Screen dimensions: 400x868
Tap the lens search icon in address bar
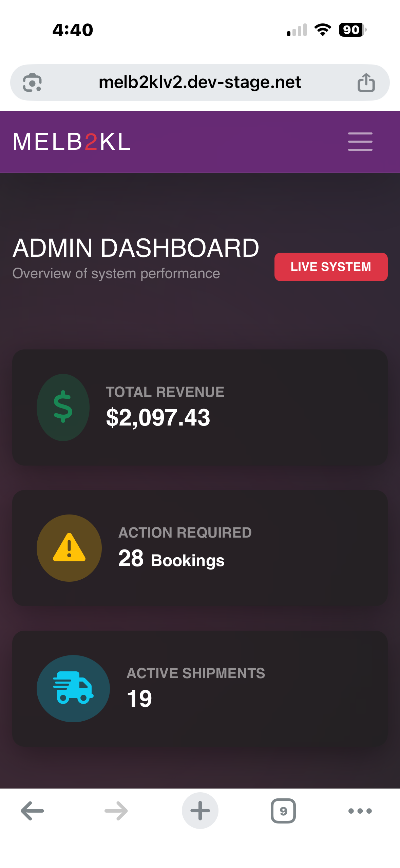32,83
